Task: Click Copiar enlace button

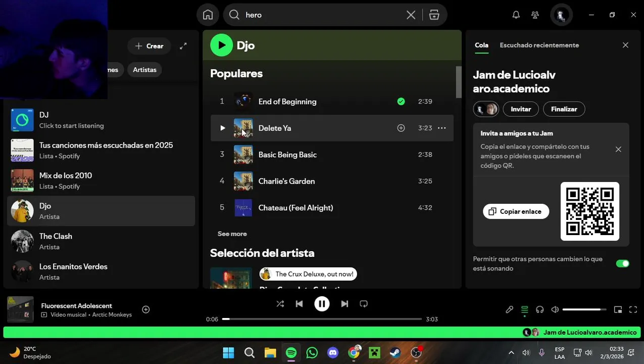Action: [516, 211]
